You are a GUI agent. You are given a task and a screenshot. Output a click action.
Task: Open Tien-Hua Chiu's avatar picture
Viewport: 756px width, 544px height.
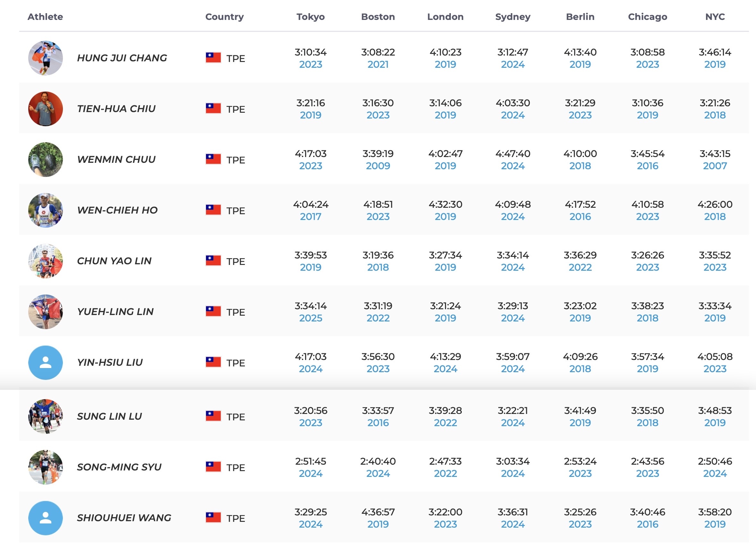click(45, 109)
